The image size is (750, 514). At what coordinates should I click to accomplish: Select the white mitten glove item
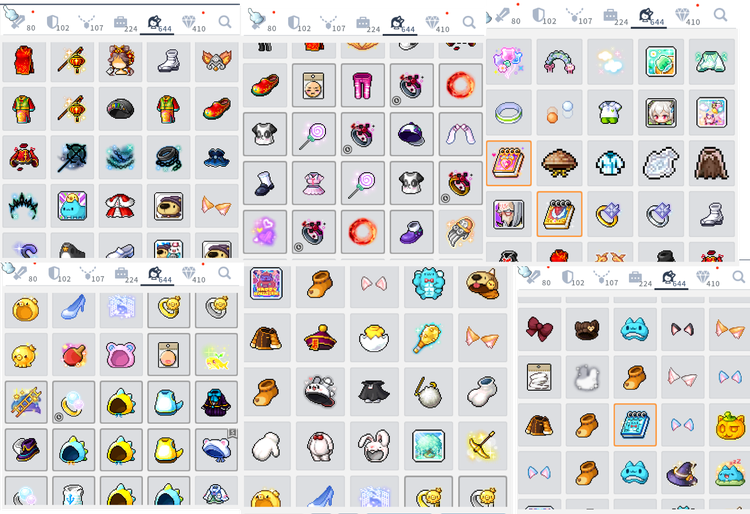tap(266, 446)
